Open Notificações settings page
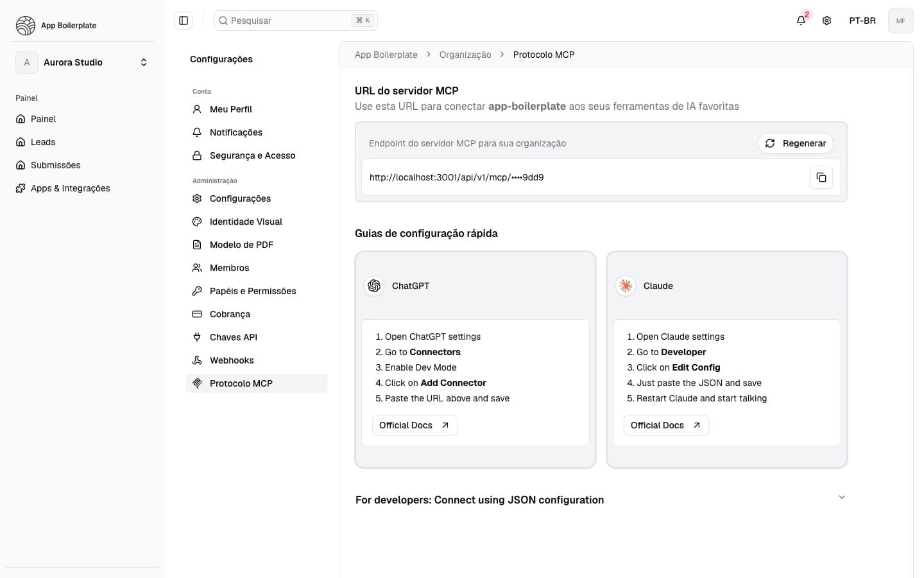This screenshot has height=578, width=924. click(x=257, y=132)
